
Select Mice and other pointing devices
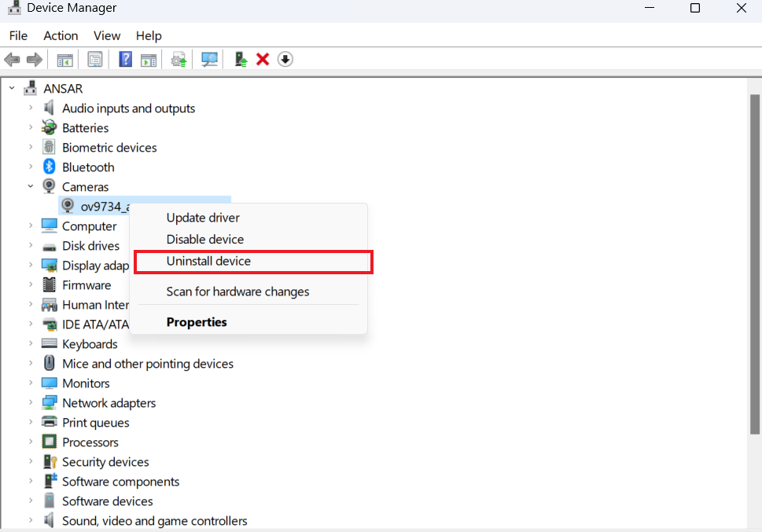[x=148, y=363]
